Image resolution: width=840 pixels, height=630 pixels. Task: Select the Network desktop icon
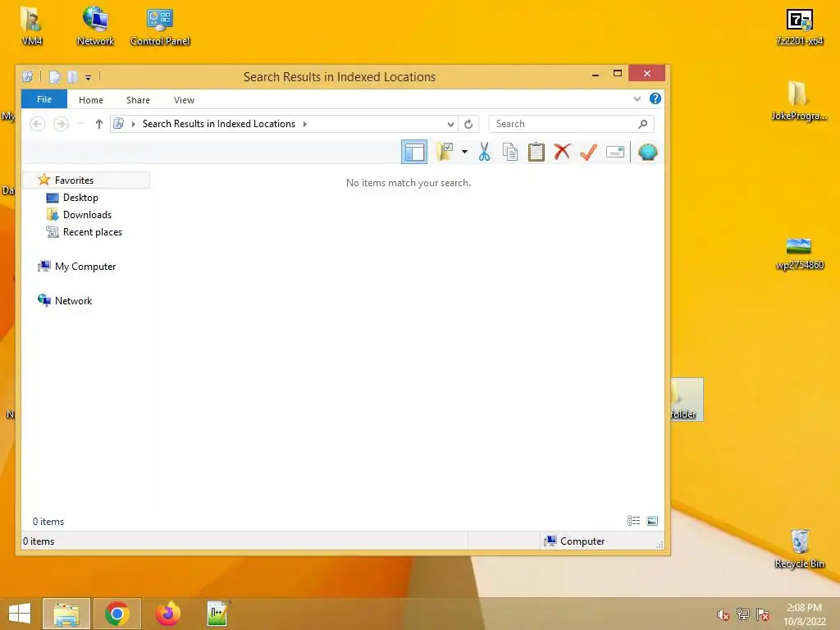[95, 25]
